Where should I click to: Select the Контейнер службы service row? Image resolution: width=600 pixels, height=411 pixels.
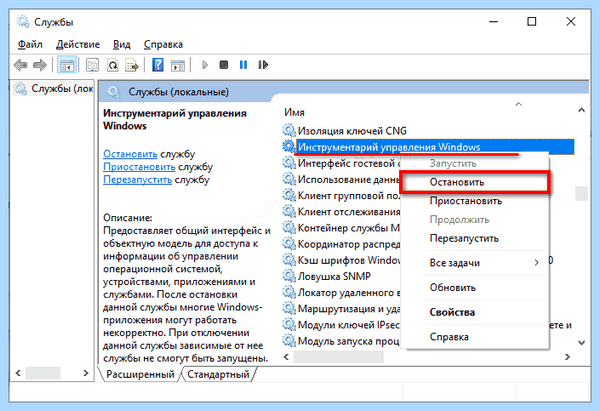349,228
